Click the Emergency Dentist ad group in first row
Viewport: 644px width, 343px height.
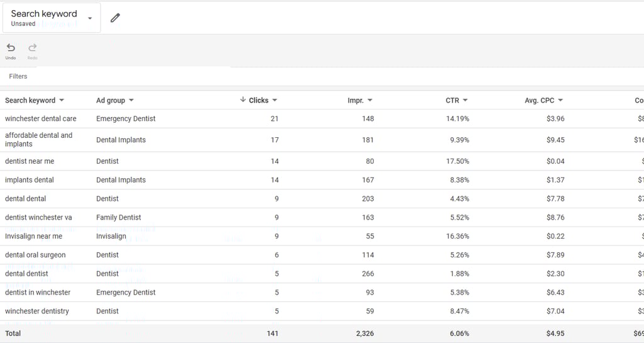pos(126,118)
